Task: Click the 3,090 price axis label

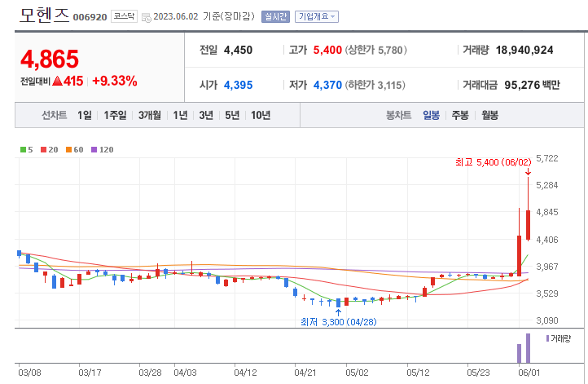Action: [x=546, y=320]
